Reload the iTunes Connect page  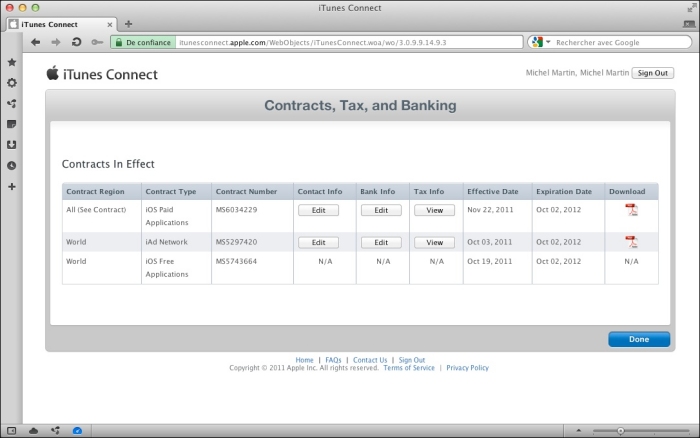pos(76,42)
